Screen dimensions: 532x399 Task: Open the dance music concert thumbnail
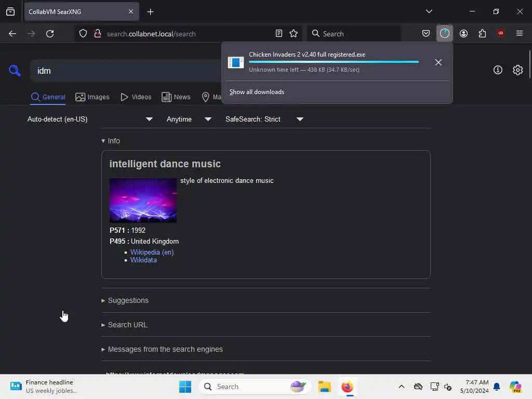143,201
